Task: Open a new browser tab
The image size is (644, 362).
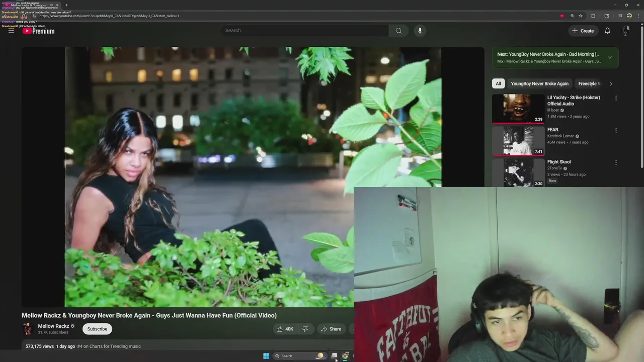Action: tap(66, 5)
